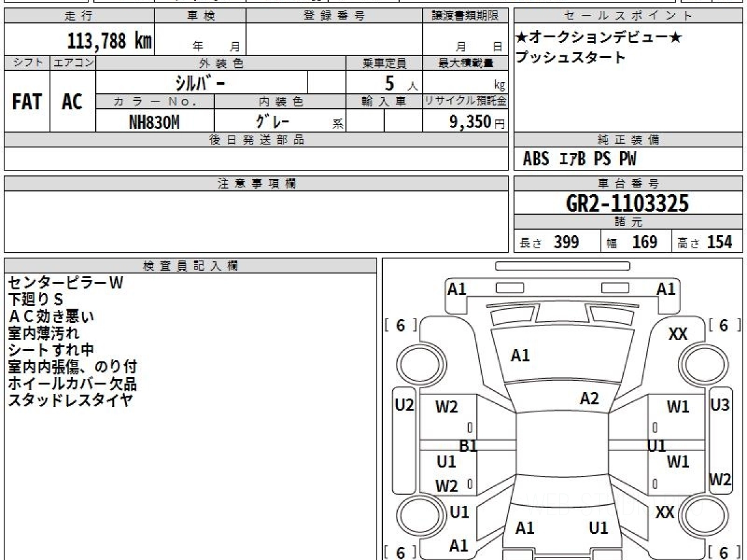The height and width of the screenshot is (560, 747).
Task: Select the FAT shift value
Action: tap(27, 102)
